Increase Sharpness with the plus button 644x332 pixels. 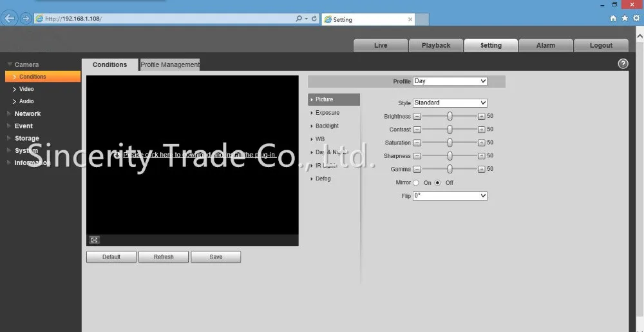[x=481, y=156]
